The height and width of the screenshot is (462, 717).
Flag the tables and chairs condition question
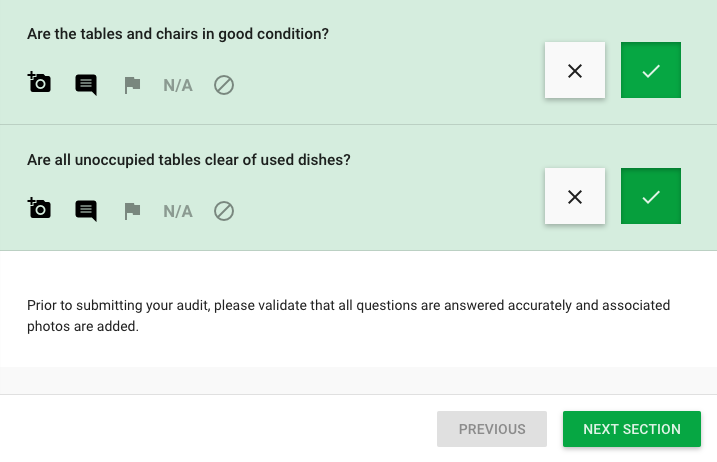tap(132, 85)
